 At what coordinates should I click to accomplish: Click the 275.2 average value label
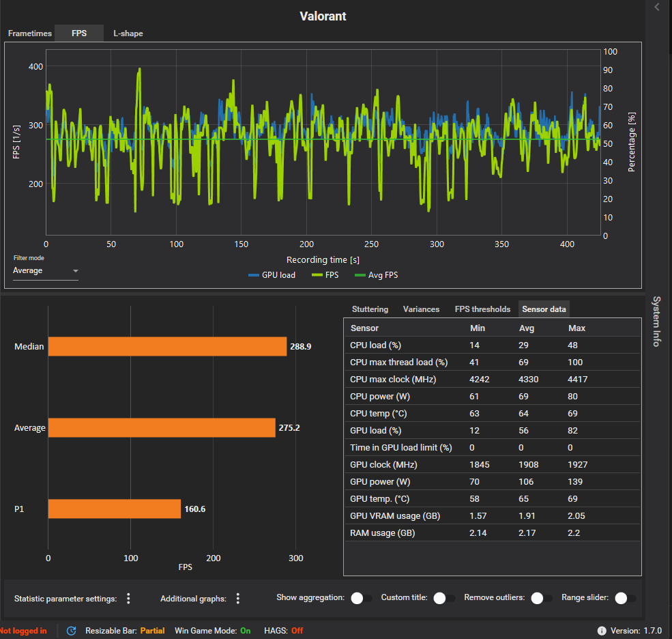pos(289,428)
